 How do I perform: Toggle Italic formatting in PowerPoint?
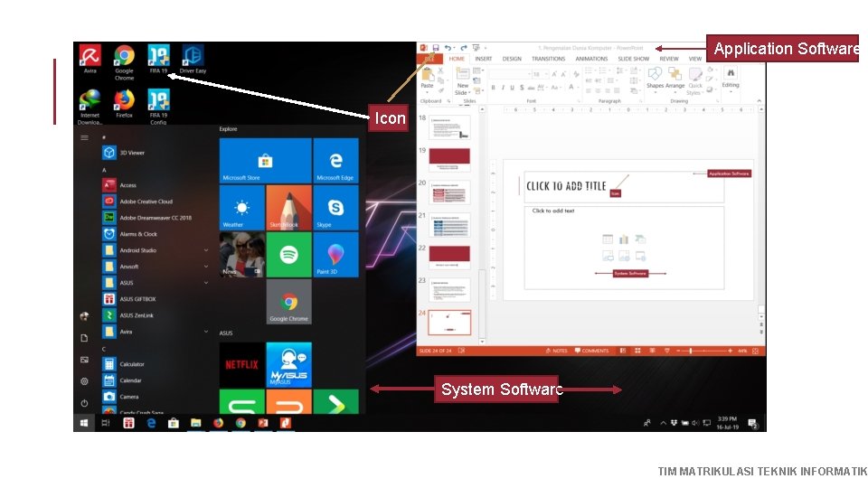pos(503,88)
